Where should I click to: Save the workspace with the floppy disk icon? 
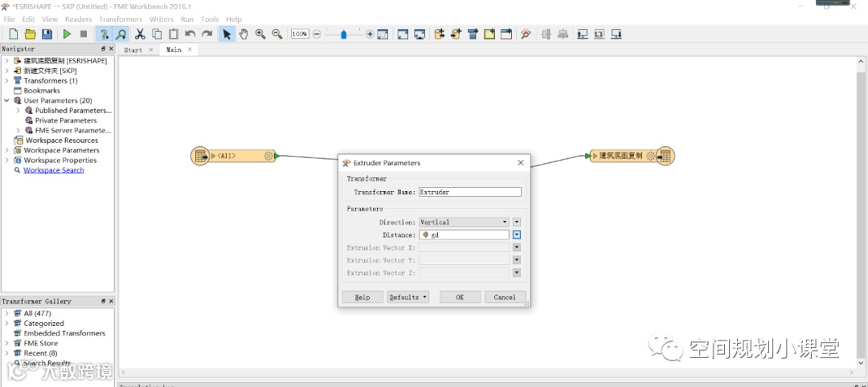click(x=47, y=35)
